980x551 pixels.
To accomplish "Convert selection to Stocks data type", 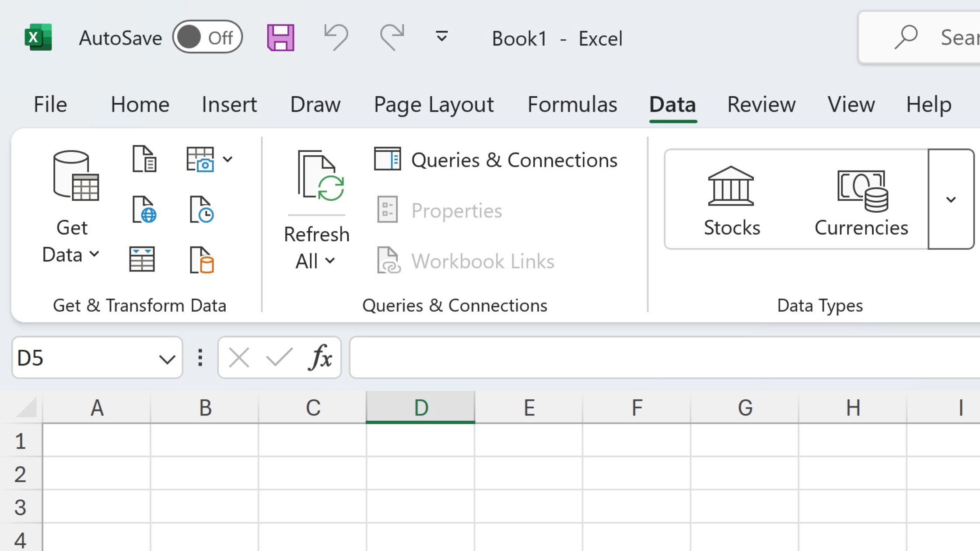I will 731,201.
